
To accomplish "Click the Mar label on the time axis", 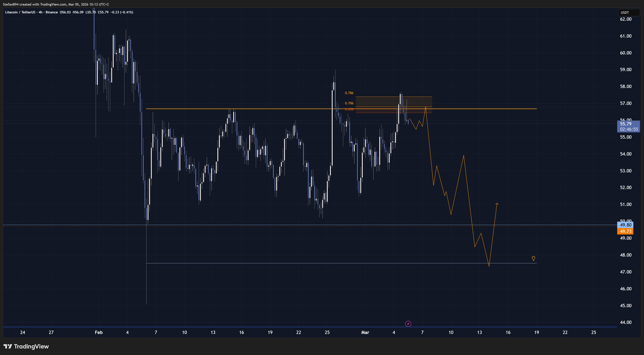I will 365,332.
